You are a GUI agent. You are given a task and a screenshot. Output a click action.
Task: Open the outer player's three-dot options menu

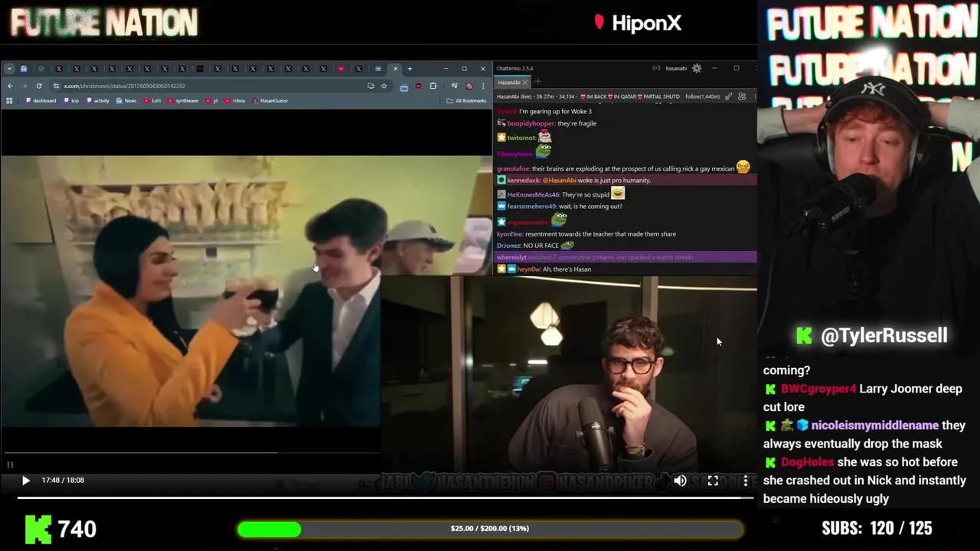pyautogui.click(x=746, y=481)
